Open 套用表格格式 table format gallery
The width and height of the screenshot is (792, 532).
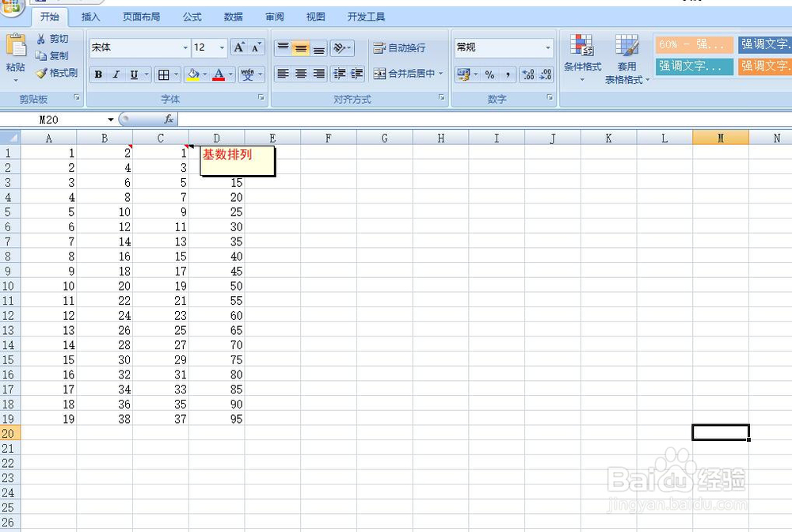click(x=626, y=59)
